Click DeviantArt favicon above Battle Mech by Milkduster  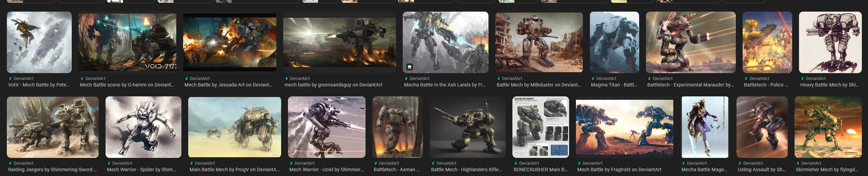coord(499,79)
